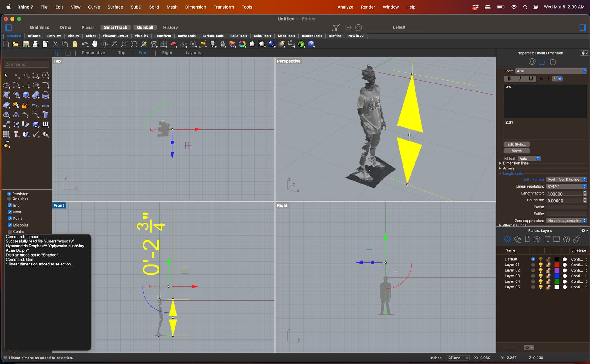Select the Persistent osnap radio button
This screenshot has width=590, height=364.
9,194
